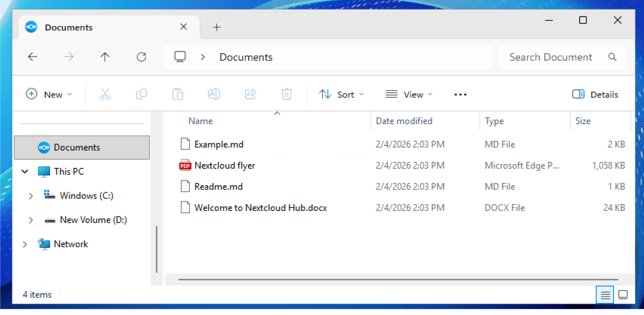Click the Share icon in toolbar
Screen dimensions: 644x315
click(250, 94)
